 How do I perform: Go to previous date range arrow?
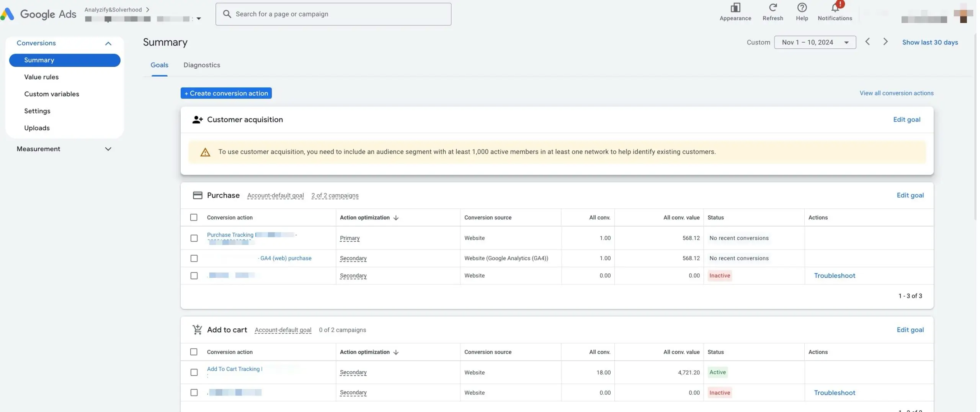867,42
